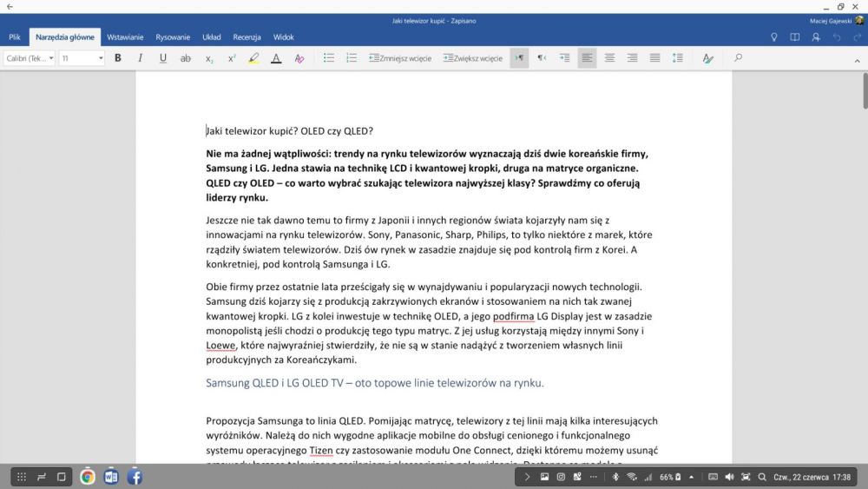Justify the paragraph text
Image resolution: width=868 pixels, height=489 pixels.
(654, 57)
